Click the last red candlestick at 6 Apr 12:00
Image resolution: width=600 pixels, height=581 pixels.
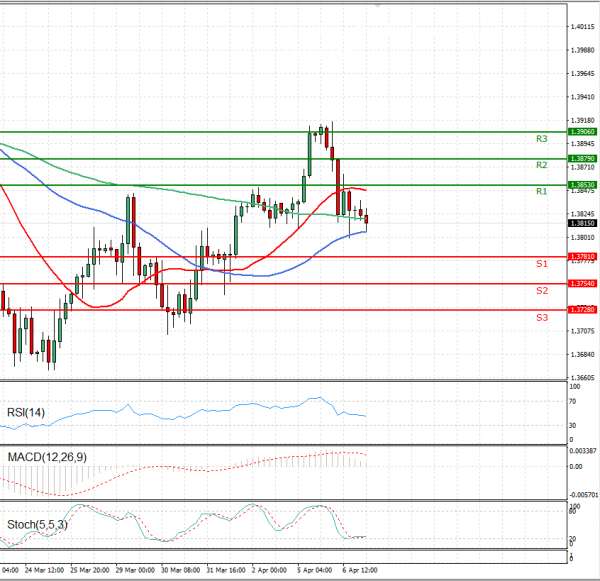click(x=367, y=219)
